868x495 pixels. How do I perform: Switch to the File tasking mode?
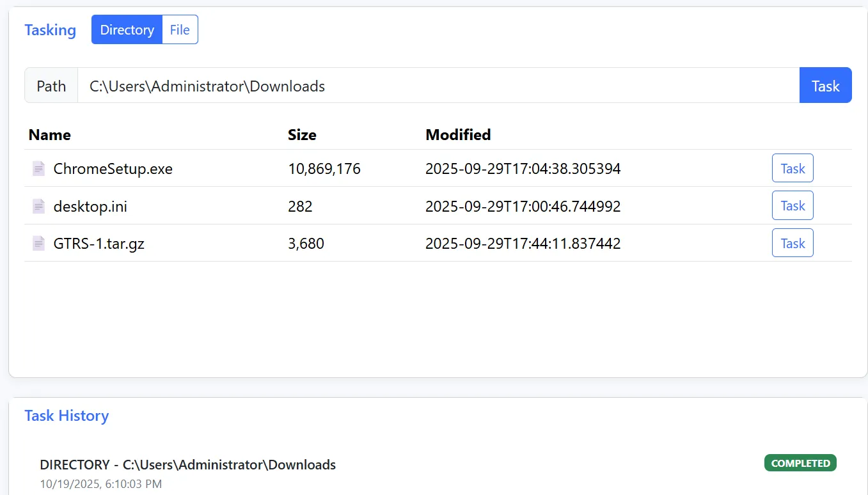pyautogui.click(x=180, y=30)
